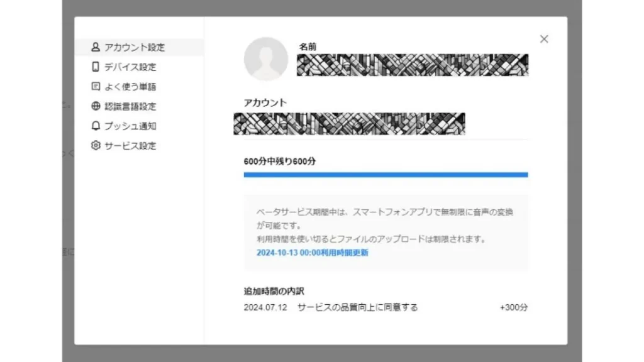This screenshot has height=362, width=644.
Task: Click the blue remaining-time progress bar
Action: pyautogui.click(x=386, y=175)
